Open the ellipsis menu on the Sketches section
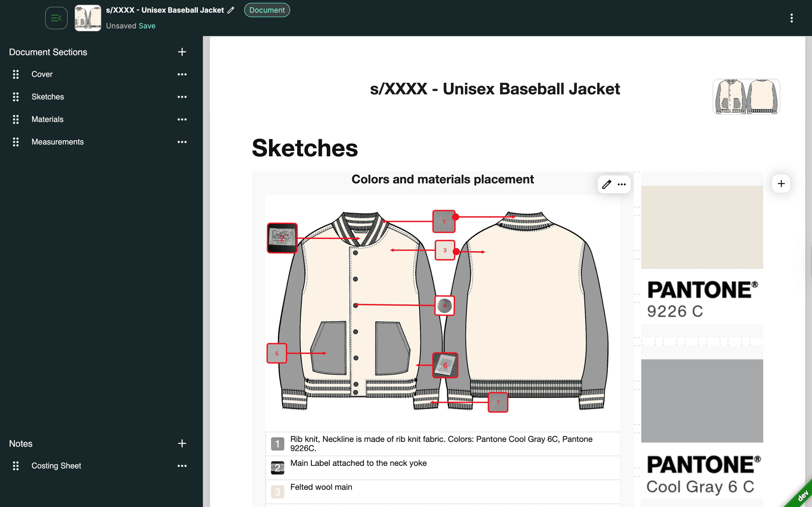The image size is (812, 507). point(182,97)
